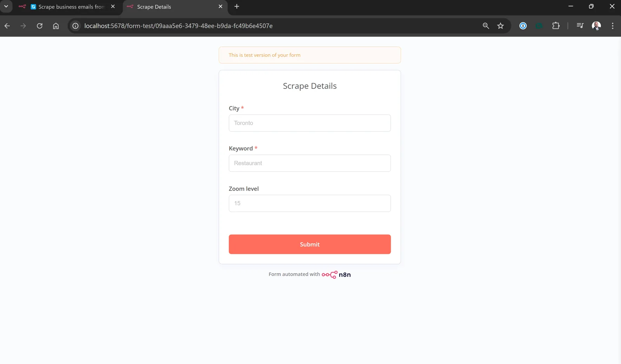Screen dimensions: 621x364
Task: Bookmark this page with the star
Action: 501,26
